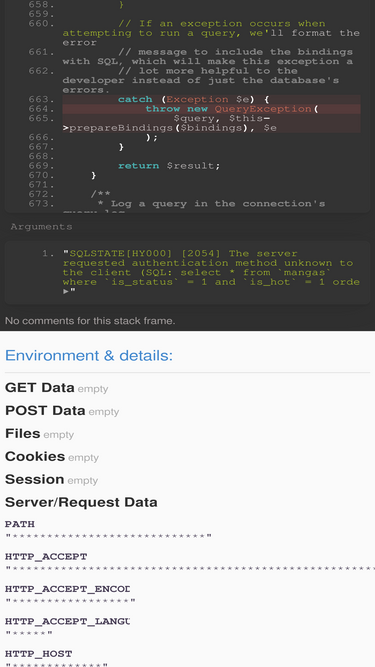The width and height of the screenshot is (375, 667).
Task: Click the No comments for this stack frame text
Action: click(x=90, y=321)
